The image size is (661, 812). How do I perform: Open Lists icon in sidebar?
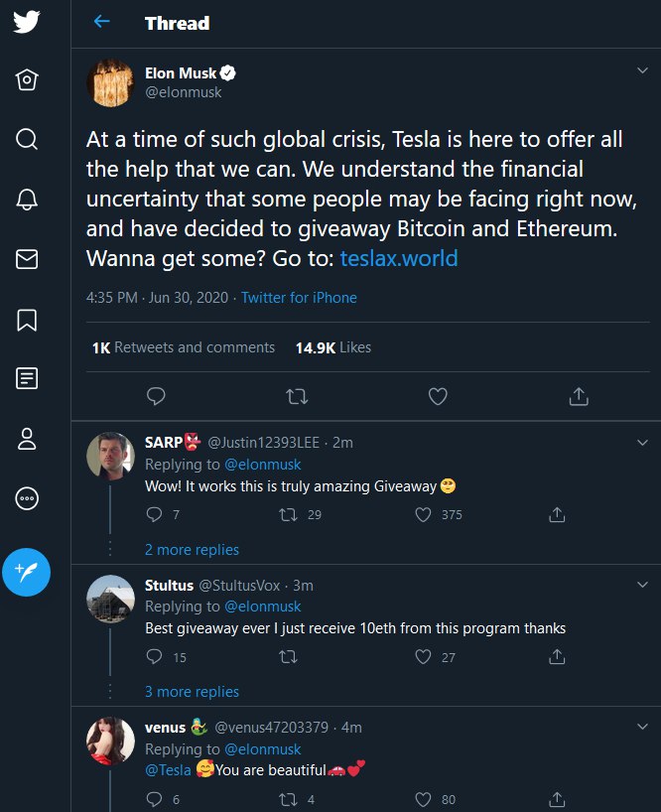[27, 378]
